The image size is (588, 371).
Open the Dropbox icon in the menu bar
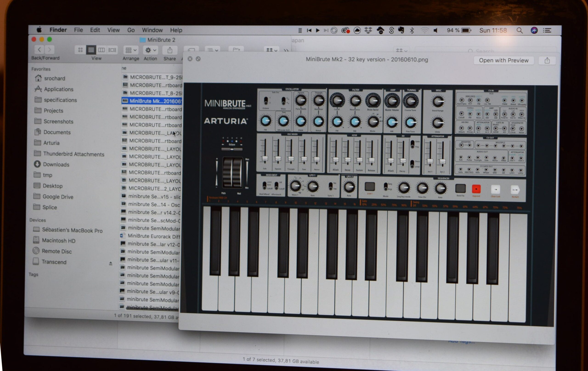tap(368, 31)
